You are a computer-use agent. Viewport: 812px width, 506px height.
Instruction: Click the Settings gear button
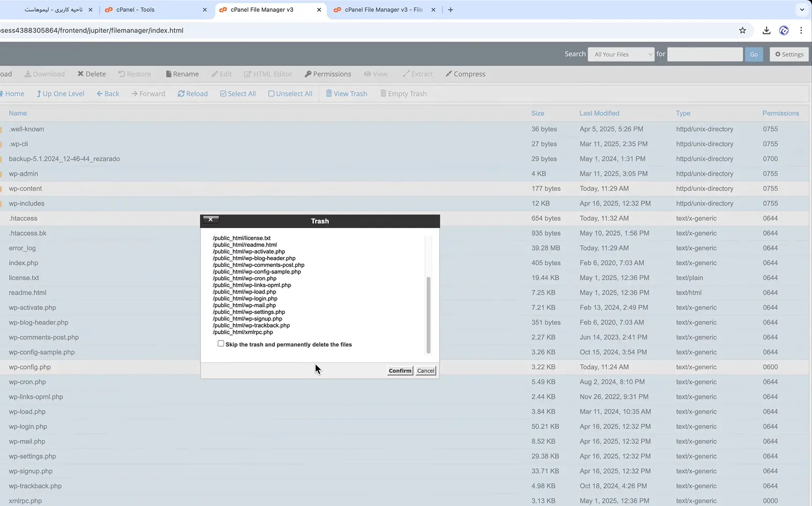tap(789, 54)
